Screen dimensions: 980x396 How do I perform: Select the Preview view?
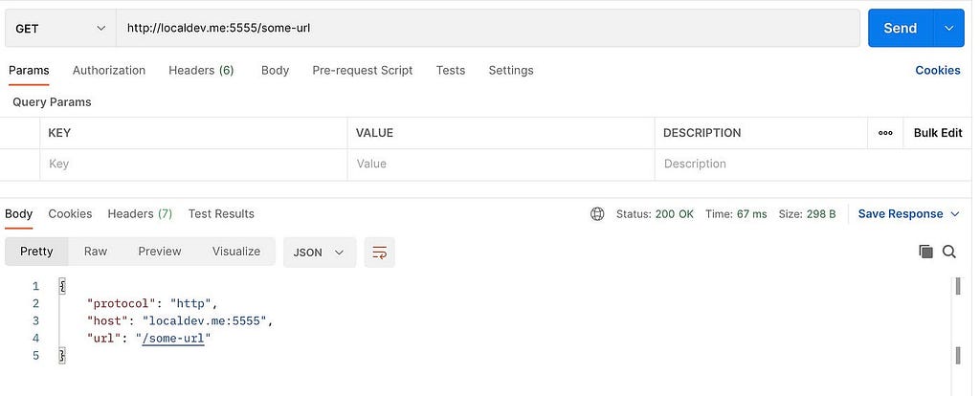(x=160, y=252)
